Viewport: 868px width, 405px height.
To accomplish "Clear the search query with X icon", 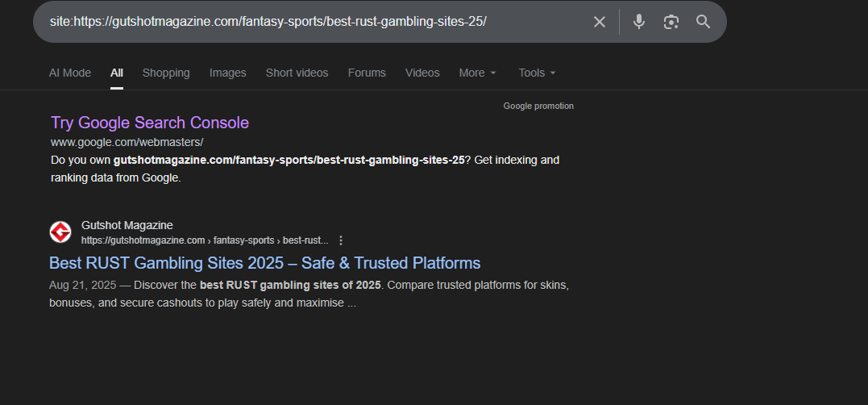I will tap(599, 22).
